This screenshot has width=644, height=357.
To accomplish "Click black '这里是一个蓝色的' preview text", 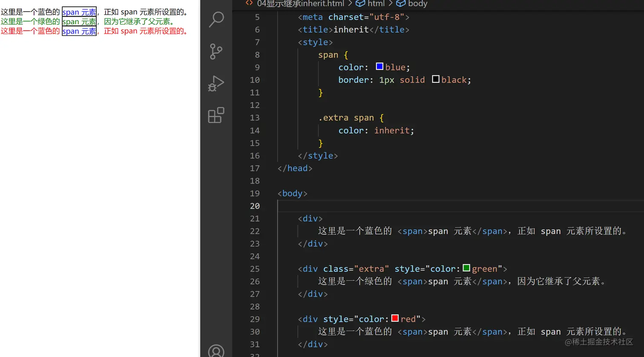I will (x=30, y=12).
